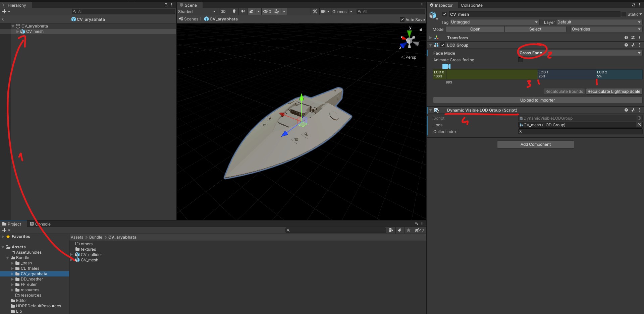Open three-dot context menu for Dynamic Visible LOD Group

coord(640,110)
